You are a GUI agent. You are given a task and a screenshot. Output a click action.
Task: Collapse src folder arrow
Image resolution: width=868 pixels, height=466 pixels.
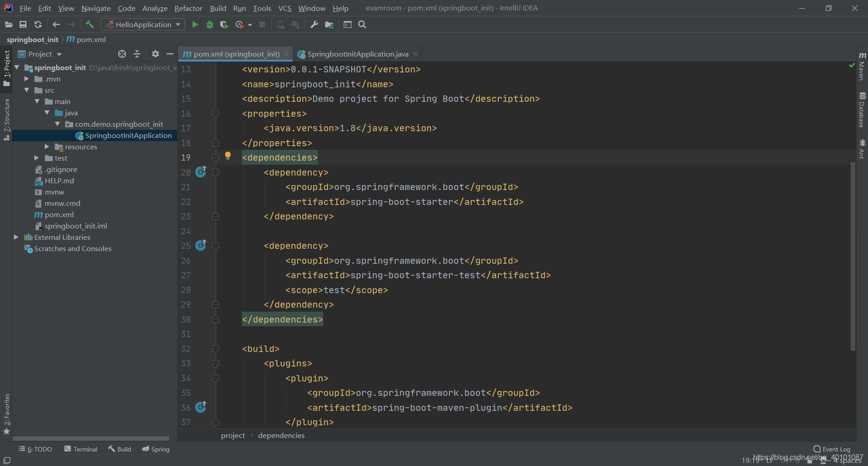click(x=27, y=90)
